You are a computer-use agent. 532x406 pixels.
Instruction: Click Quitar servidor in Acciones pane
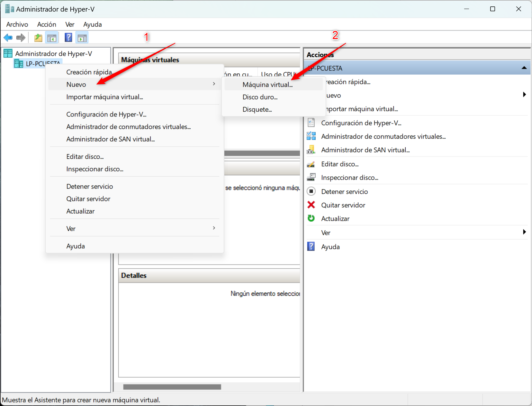pyautogui.click(x=343, y=205)
